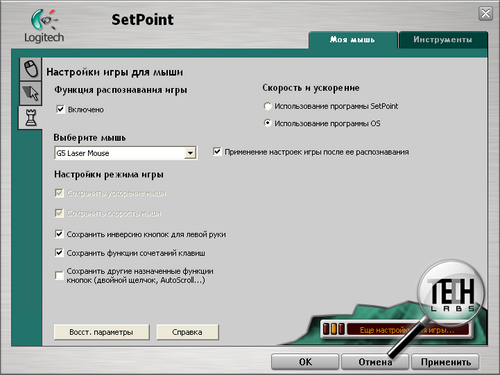Click the Отмена cancel button
The image size is (500, 375).
coord(375,362)
